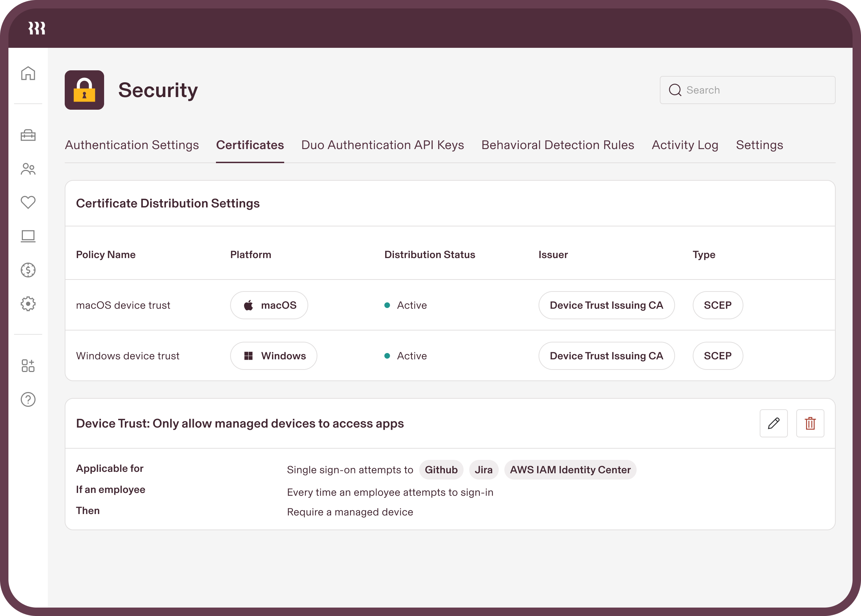Image resolution: width=861 pixels, height=616 pixels.
Task: Open the Duo Authentication API Keys tab
Action: [x=383, y=145]
